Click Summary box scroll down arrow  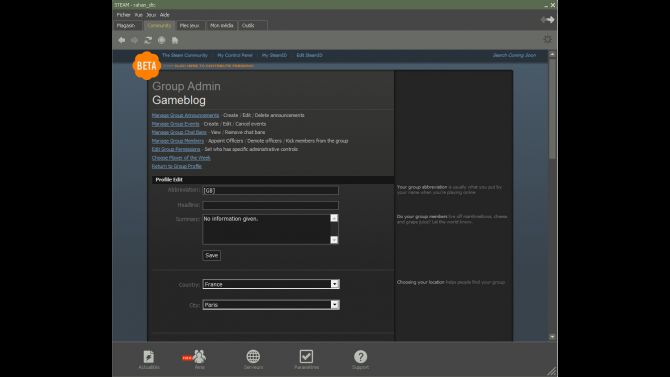click(334, 240)
